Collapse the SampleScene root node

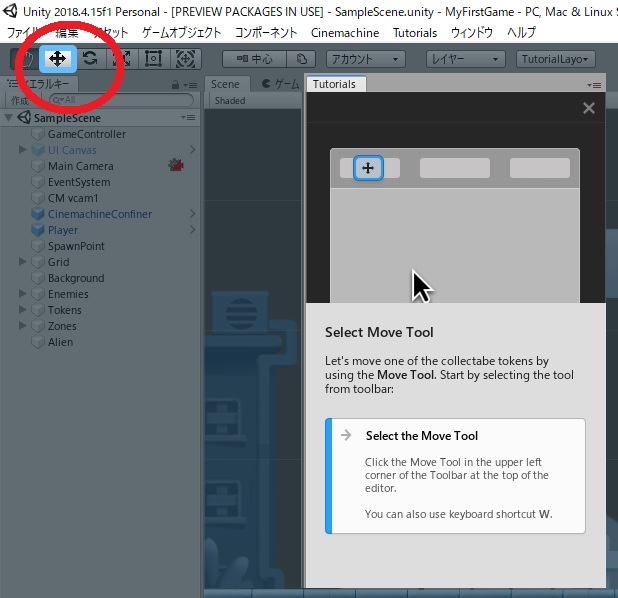coord(8,118)
